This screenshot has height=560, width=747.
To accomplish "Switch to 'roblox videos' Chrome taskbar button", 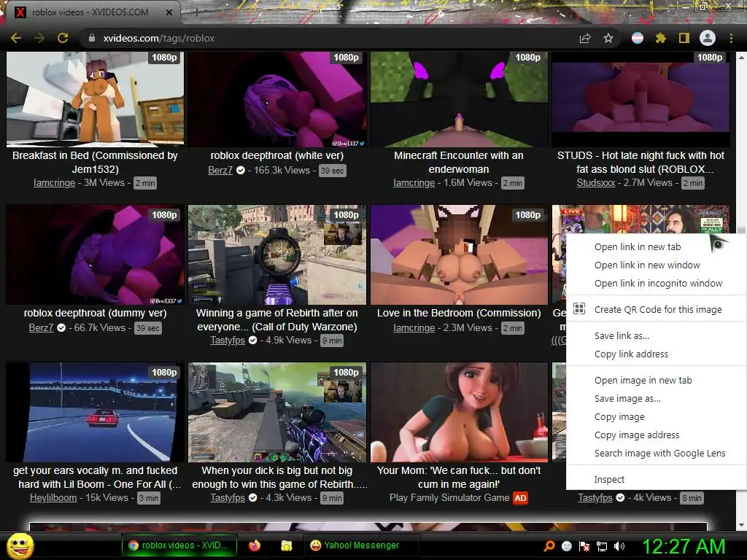I will point(179,545).
